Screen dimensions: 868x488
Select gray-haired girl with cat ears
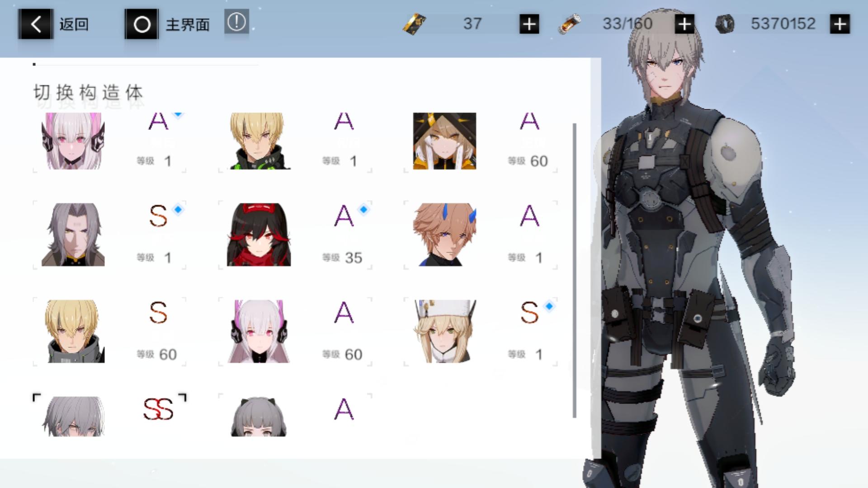pyautogui.click(x=259, y=417)
